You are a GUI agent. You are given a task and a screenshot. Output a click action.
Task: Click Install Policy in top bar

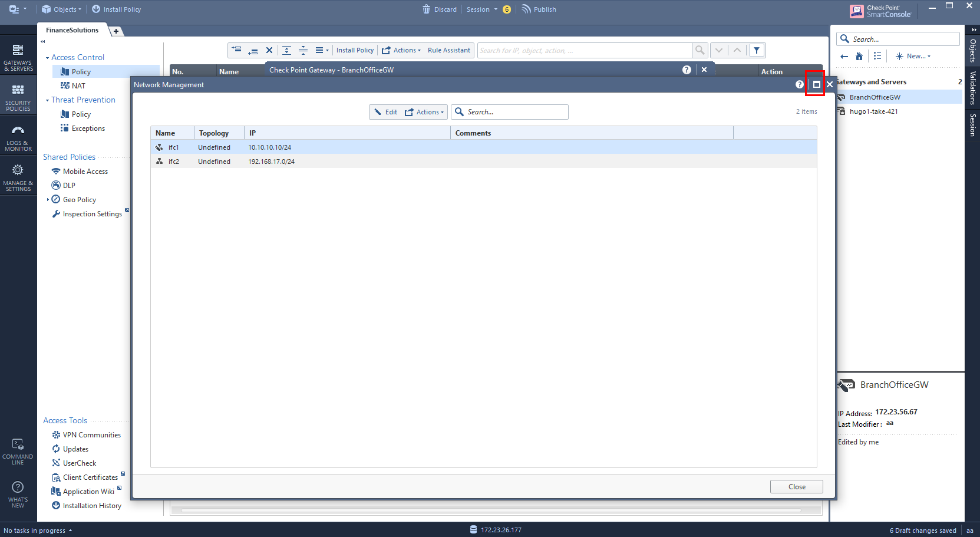(x=117, y=9)
